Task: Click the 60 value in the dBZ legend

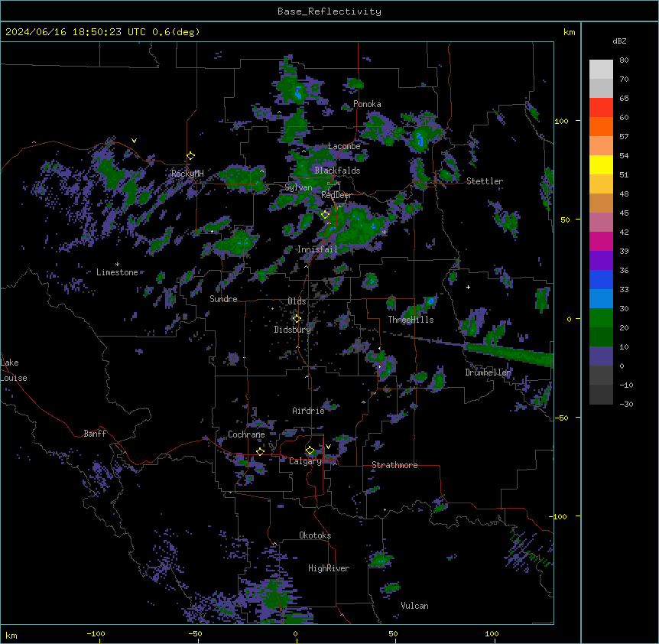Action: click(624, 117)
